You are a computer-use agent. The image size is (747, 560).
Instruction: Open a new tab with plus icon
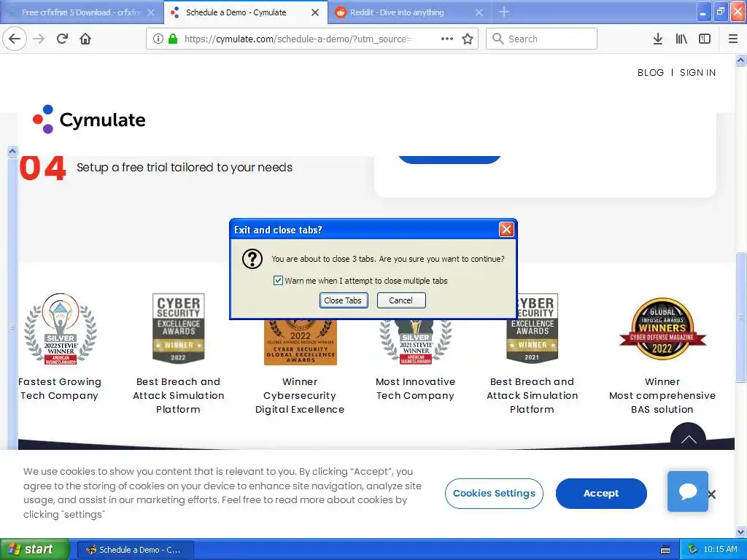(x=504, y=12)
